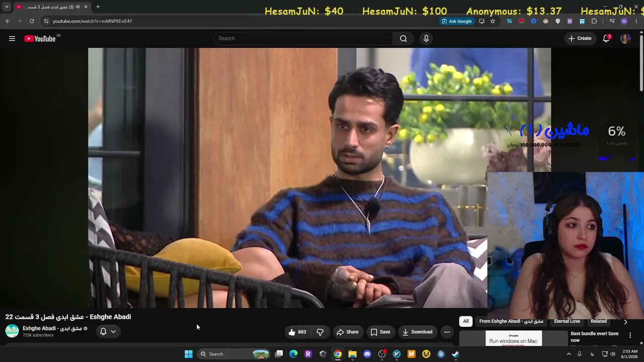
Task: Open File Explorer from the taskbar
Action: [353, 354]
